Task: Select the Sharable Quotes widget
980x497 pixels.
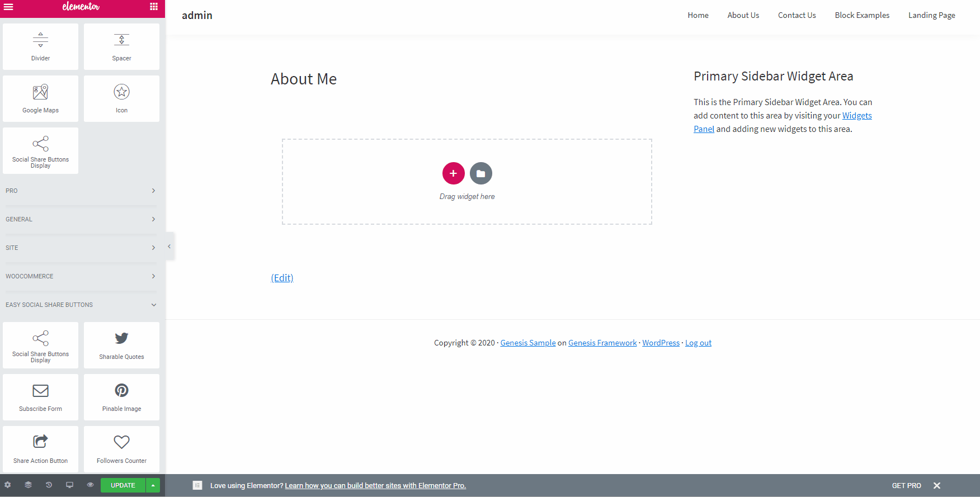Action: (121, 345)
